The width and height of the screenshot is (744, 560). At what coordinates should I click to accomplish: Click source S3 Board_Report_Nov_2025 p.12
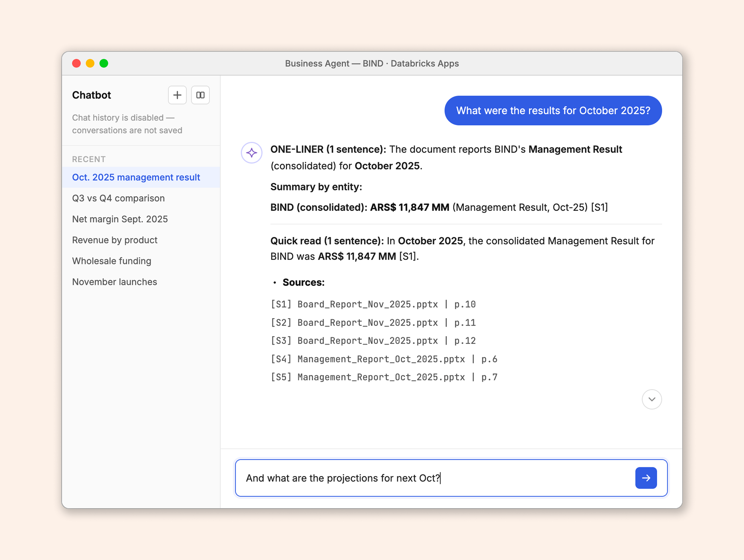pyautogui.click(x=373, y=341)
